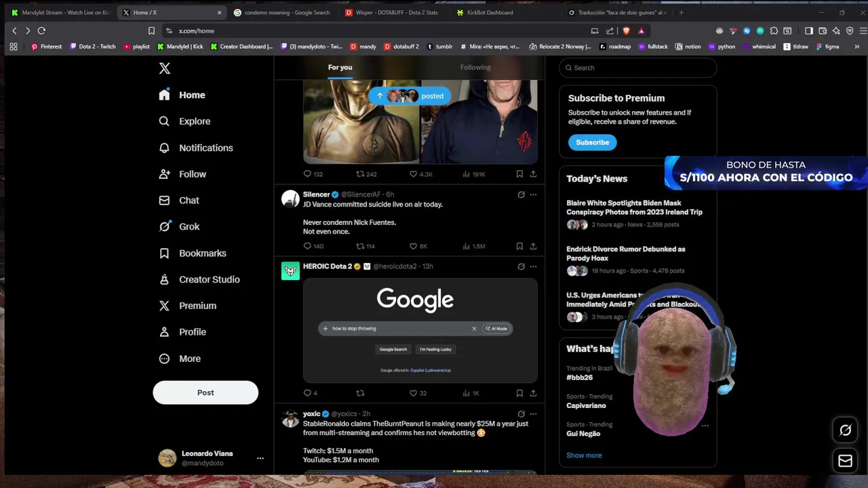Screen dimensions: 868x488
Task: Open yoxic's profile name
Action: pyautogui.click(x=311, y=413)
